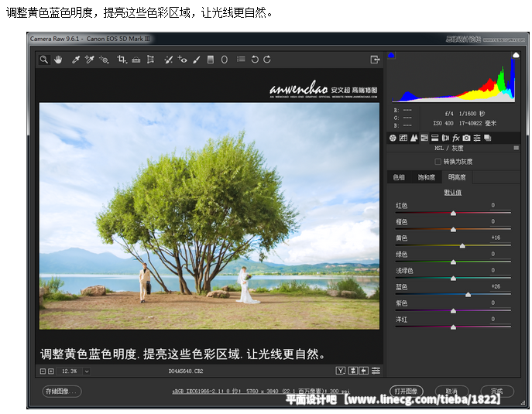Select the Color Sampler tool
Viewport: 532px width, 414px height.
[x=90, y=60]
